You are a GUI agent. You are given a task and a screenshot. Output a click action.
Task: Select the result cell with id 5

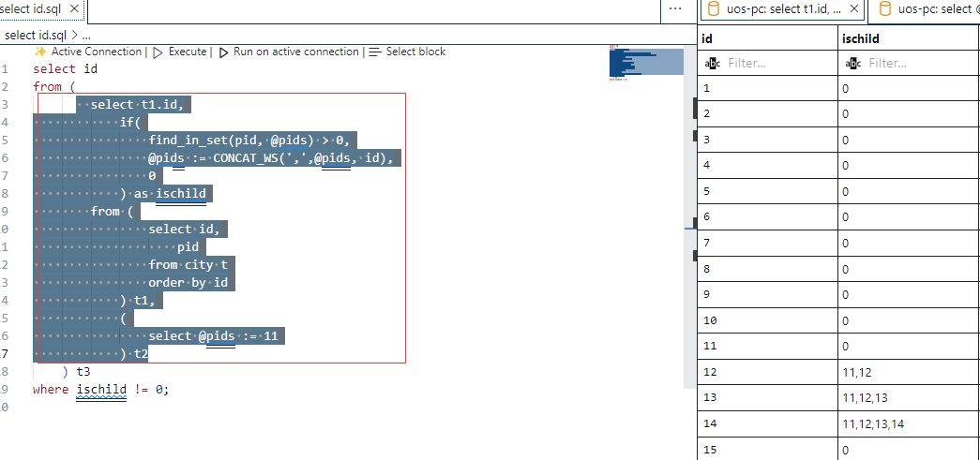767,191
